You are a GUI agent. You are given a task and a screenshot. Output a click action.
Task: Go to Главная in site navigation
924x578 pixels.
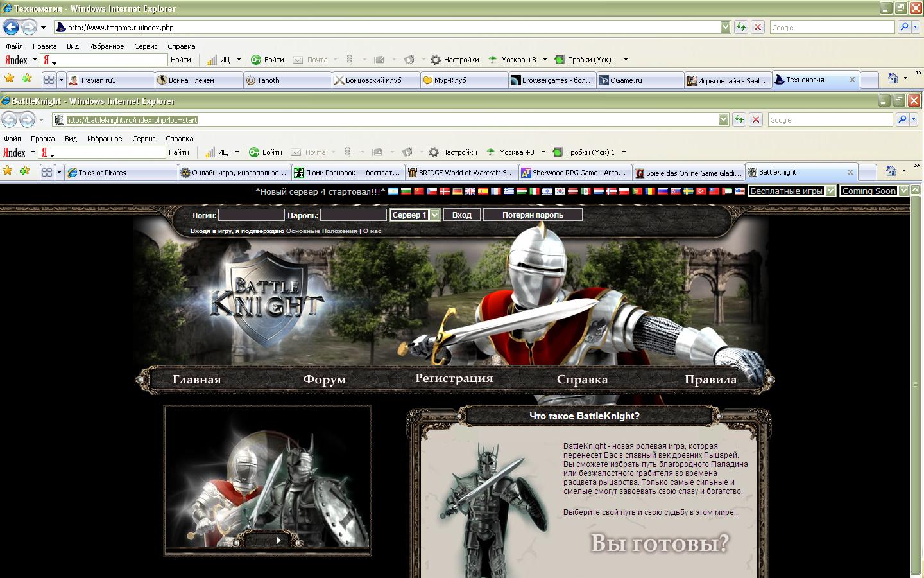click(x=196, y=380)
